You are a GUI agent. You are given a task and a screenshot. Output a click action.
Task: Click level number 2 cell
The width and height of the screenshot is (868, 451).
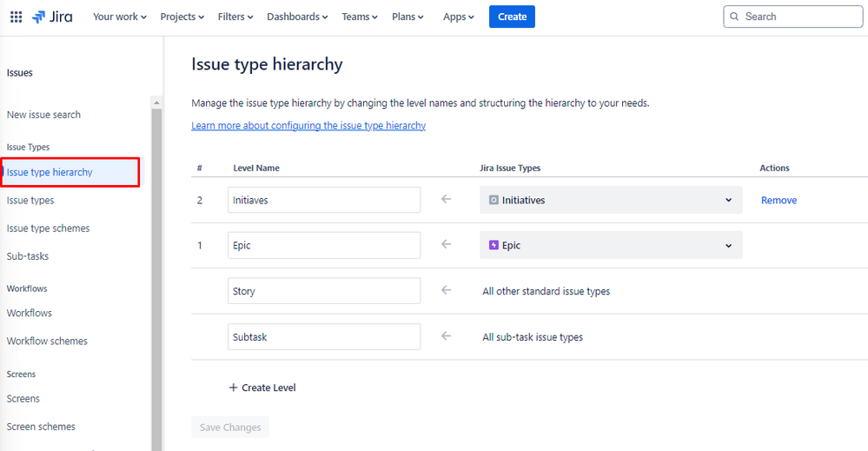tap(200, 200)
